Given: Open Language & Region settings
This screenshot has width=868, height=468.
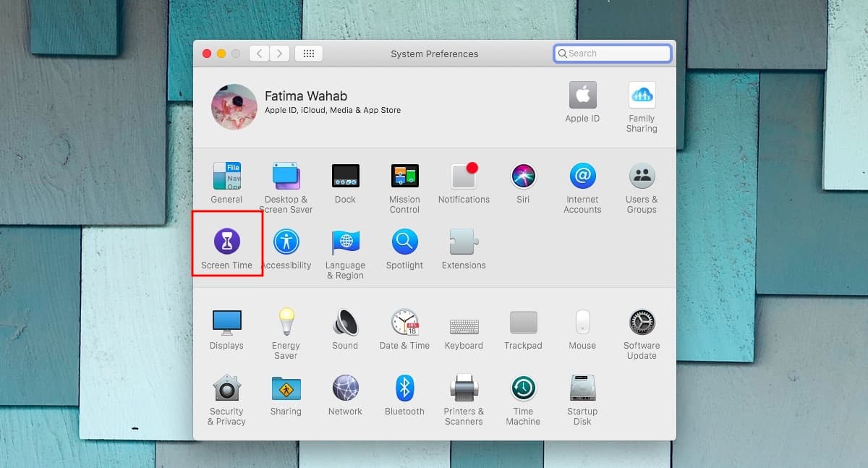Looking at the screenshot, I should [x=345, y=242].
